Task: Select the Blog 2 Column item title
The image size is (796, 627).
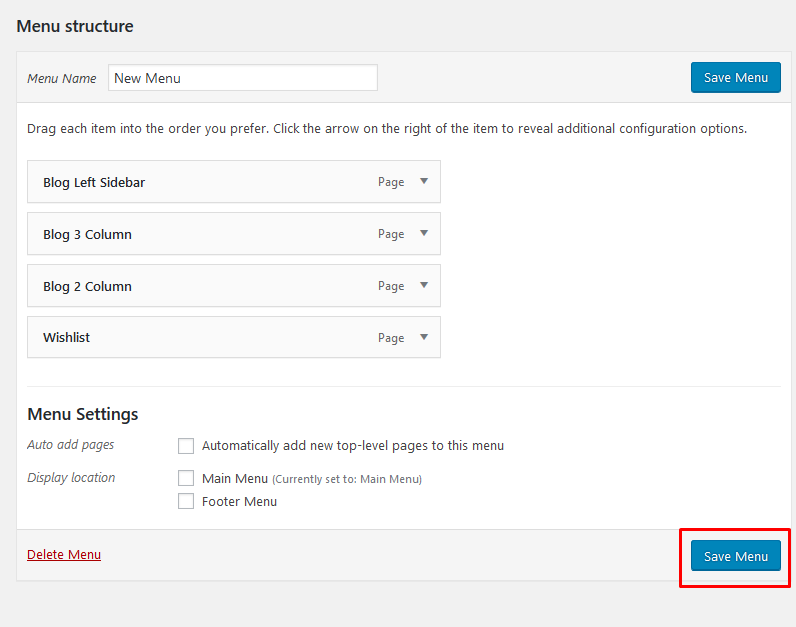Action: [87, 287]
